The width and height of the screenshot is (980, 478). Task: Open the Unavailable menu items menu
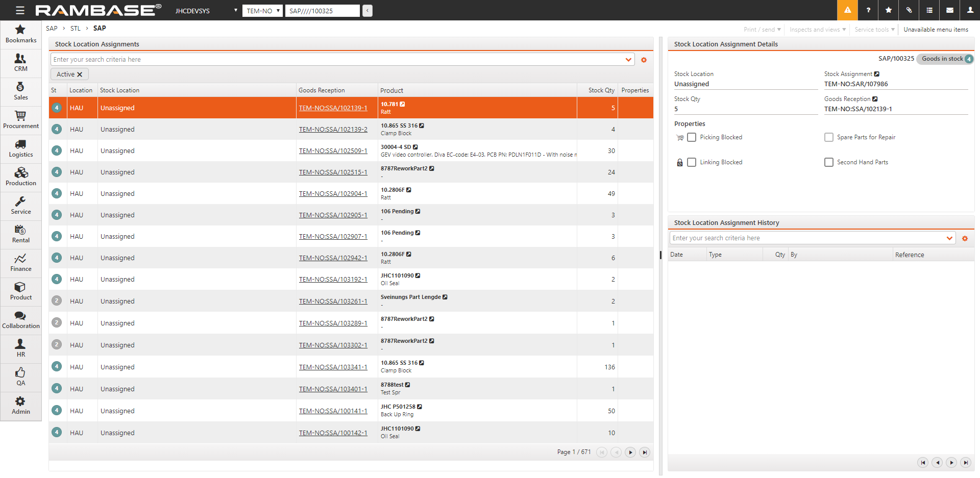[x=936, y=30]
